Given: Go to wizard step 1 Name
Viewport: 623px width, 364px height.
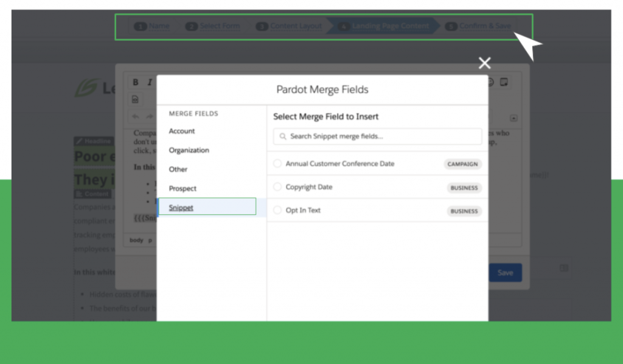Looking at the screenshot, I should point(151,26).
